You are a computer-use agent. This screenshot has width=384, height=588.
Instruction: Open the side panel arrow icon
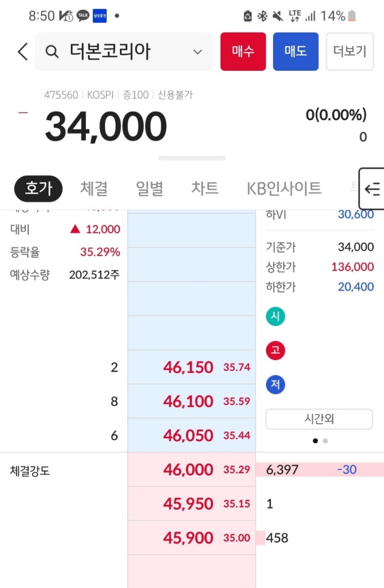[372, 189]
